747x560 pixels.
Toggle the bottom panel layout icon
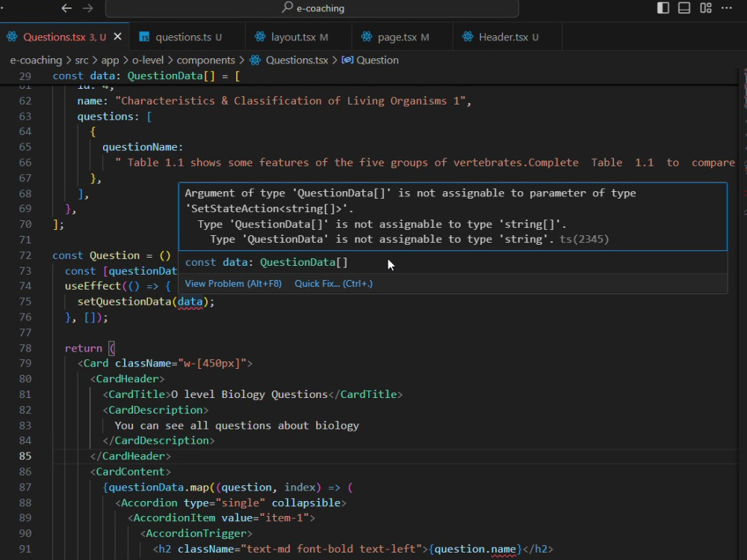(x=684, y=7)
